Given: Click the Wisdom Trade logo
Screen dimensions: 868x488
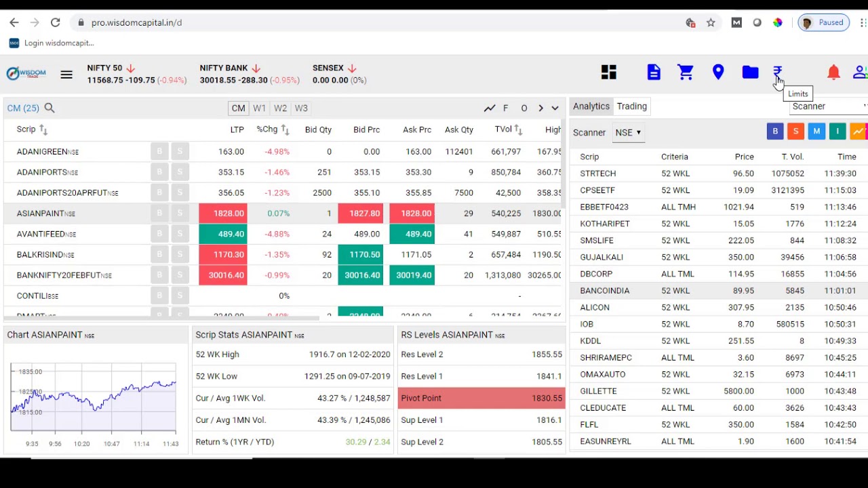Looking at the screenshot, I should (x=26, y=73).
